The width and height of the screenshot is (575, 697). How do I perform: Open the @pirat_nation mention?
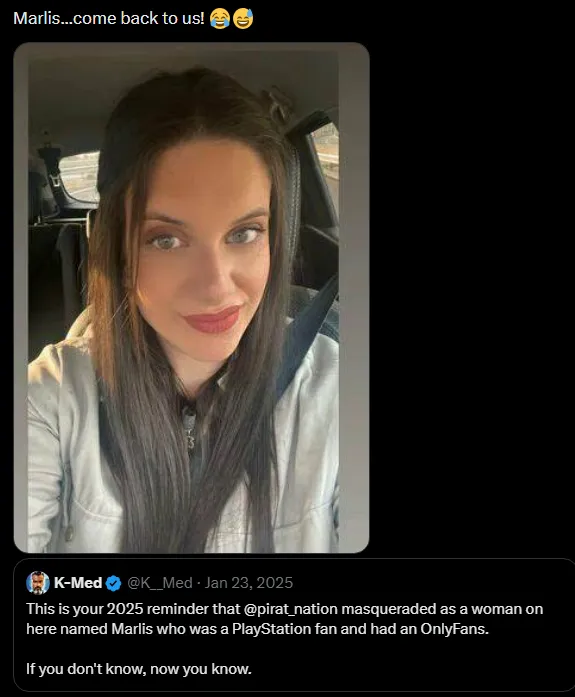coord(291,609)
